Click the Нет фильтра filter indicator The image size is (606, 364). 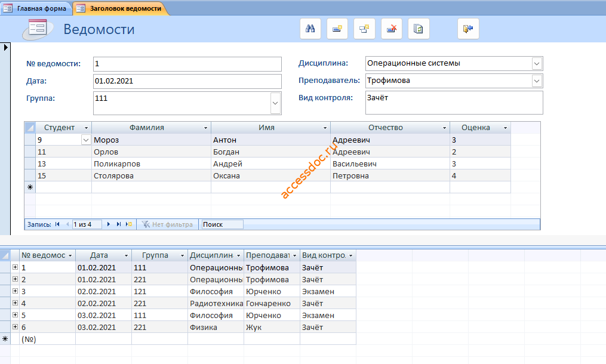tap(167, 224)
